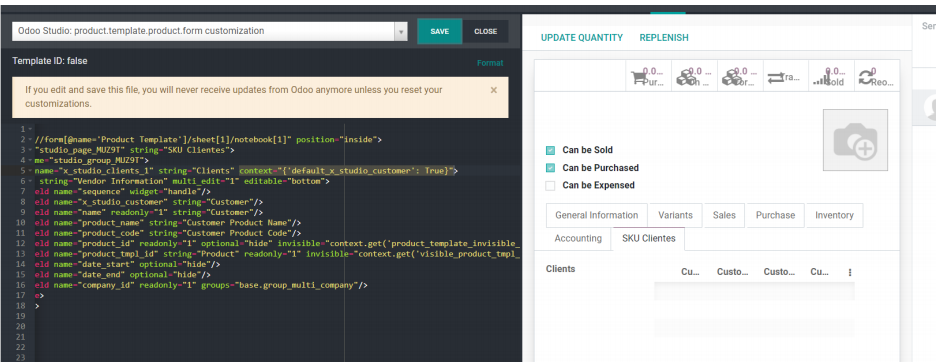Fold code at line 2 arrow

pos(31,140)
